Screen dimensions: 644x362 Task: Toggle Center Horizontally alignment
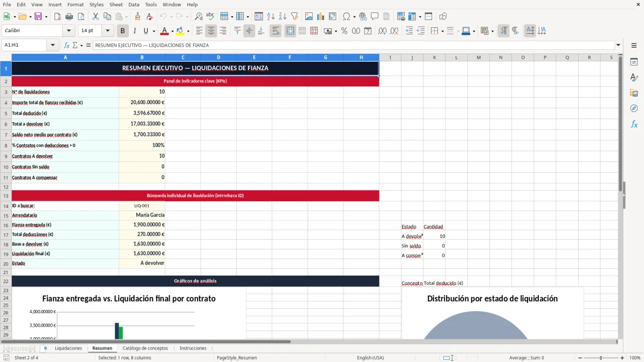click(x=211, y=31)
